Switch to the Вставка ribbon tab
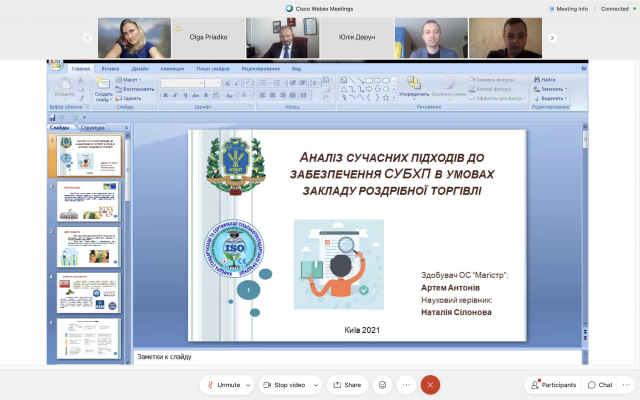 pos(110,69)
